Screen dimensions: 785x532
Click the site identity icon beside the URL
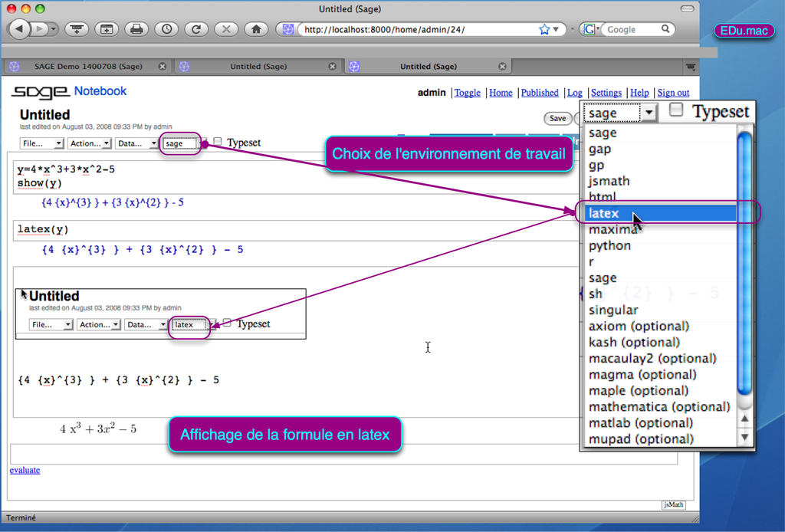tap(288, 30)
